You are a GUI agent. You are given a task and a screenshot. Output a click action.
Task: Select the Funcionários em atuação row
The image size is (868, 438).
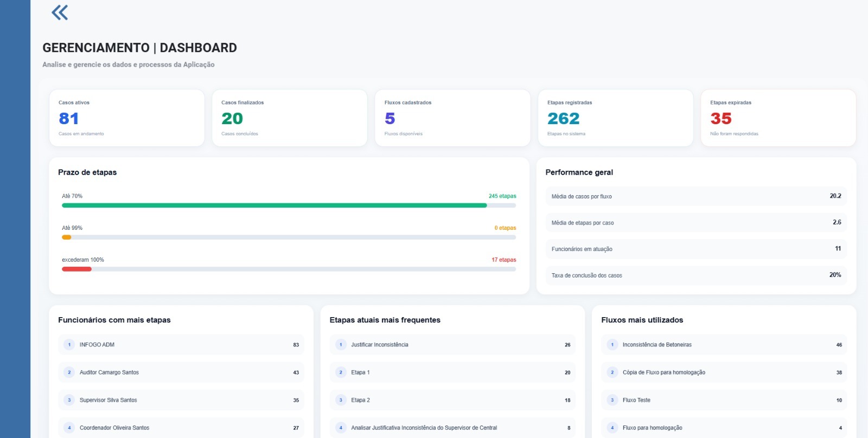696,249
